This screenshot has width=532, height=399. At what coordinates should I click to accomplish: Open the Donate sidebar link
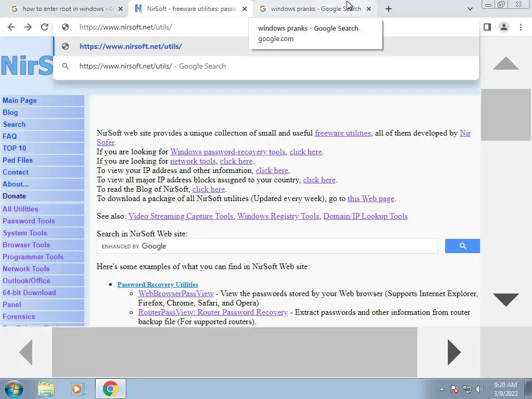click(14, 196)
